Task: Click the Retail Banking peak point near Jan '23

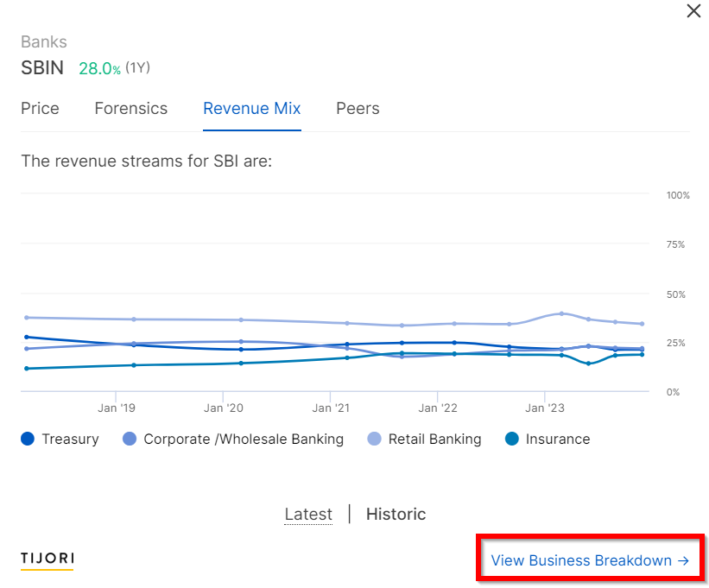Action: point(561,313)
